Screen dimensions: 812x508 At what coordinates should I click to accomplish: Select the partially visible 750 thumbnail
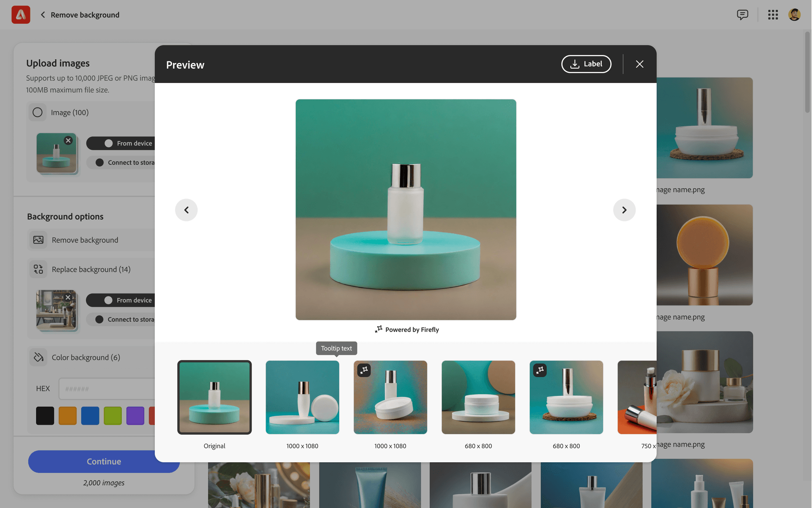(637, 397)
